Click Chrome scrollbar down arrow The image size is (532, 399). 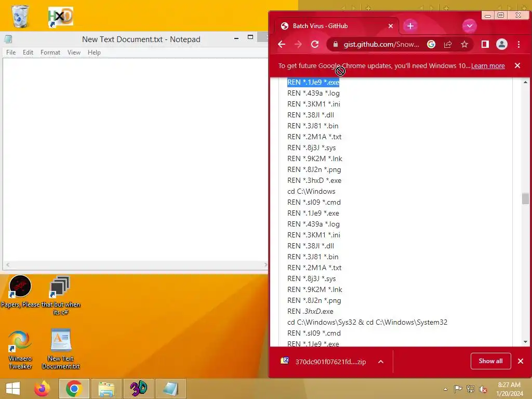tap(525, 342)
